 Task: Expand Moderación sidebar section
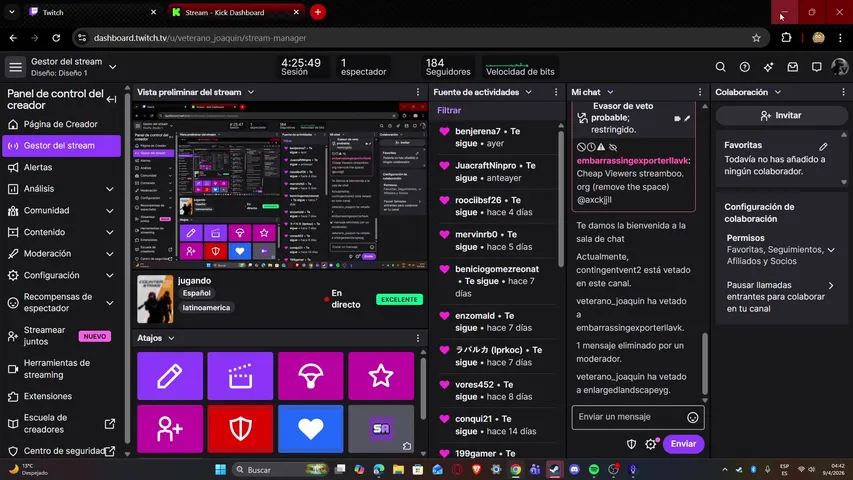109,254
